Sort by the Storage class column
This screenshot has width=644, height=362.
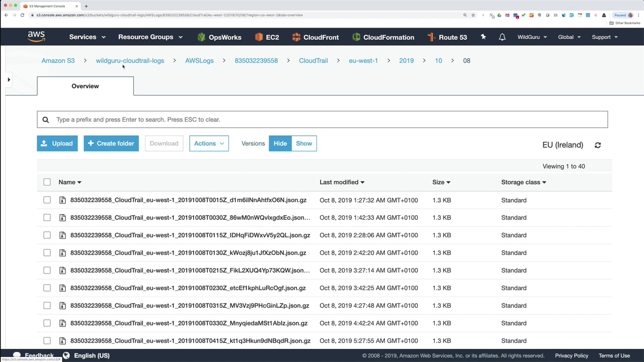pyautogui.click(x=524, y=182)
